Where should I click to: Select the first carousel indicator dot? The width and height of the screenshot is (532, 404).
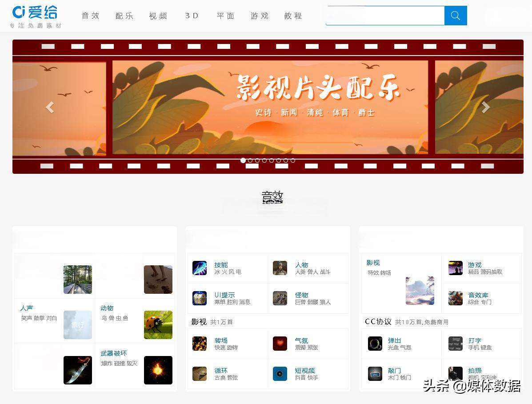(243, 160)
